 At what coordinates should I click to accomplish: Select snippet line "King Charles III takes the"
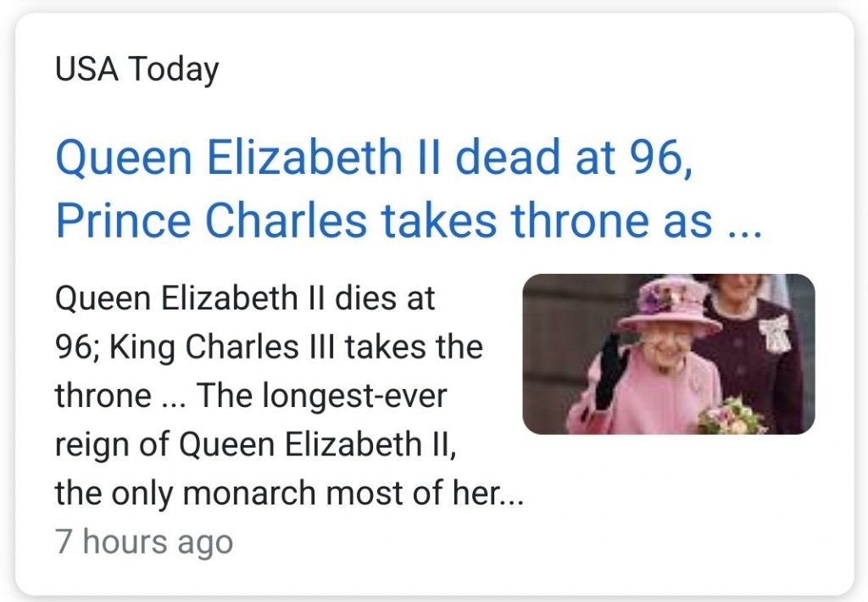coord(293,347)
